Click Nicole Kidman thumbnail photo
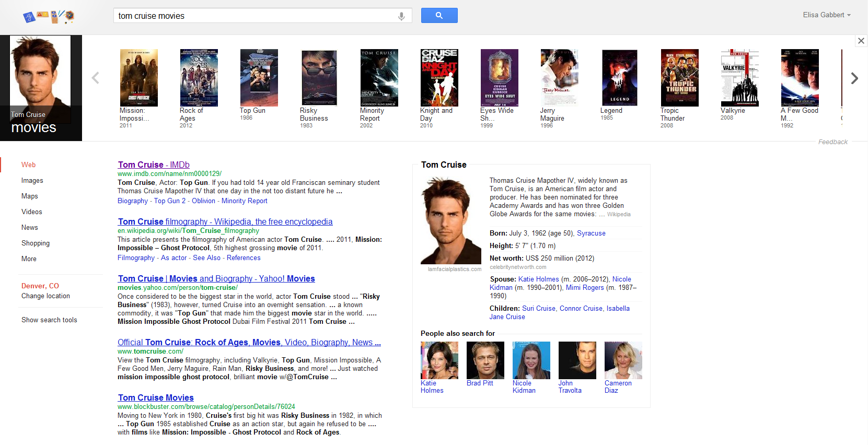 [531, 360]
